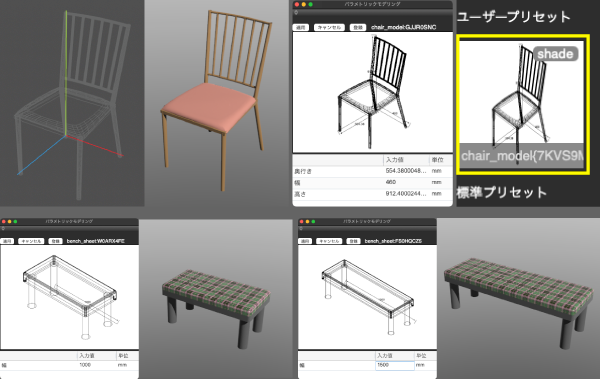Click the 入力値 header in the 1000 mm bench window
Image resolution: width=600 pixels, height=379 pixels.
87,356
